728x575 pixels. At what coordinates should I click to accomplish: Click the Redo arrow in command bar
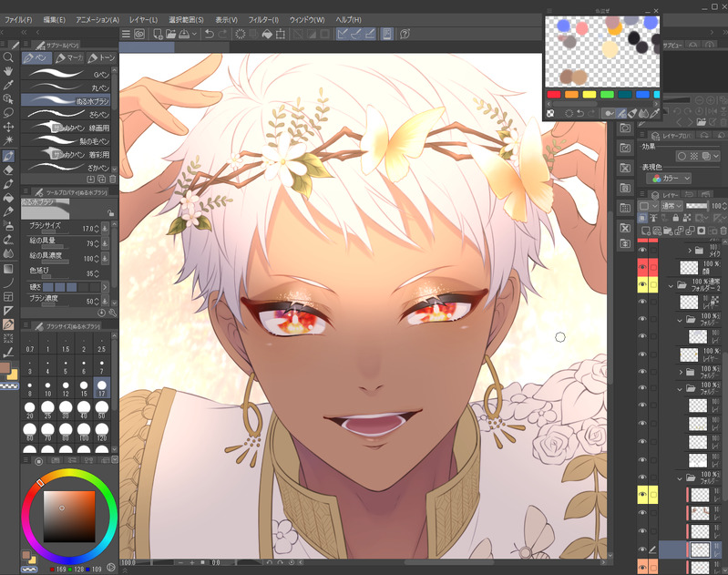click(x=223, y=34)
